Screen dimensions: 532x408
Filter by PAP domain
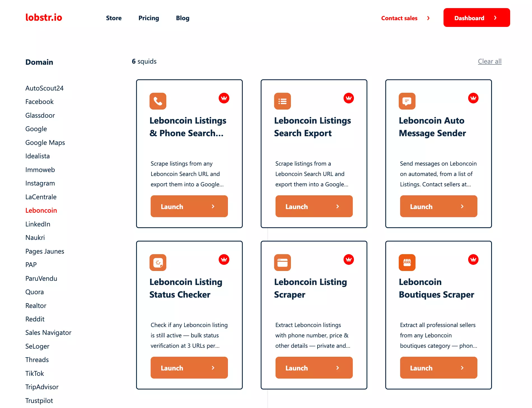(31, 265)
